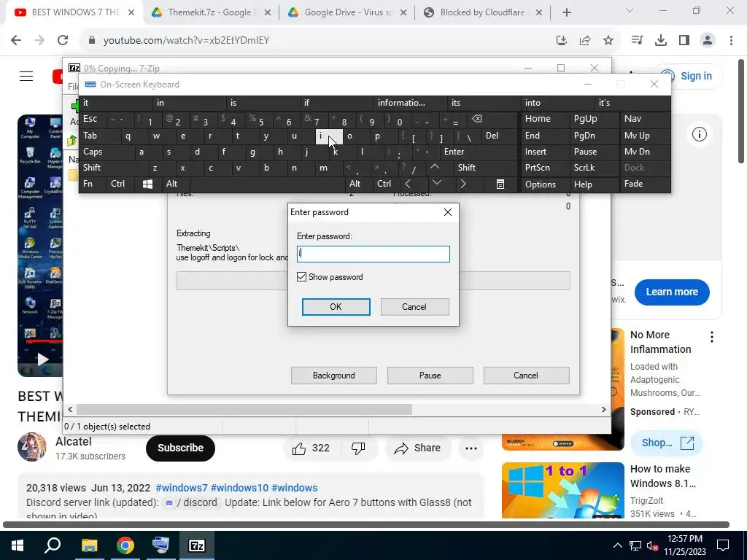
Task: Reload the YouTube page
Action: pyautogui.click(x=63, y=41)
